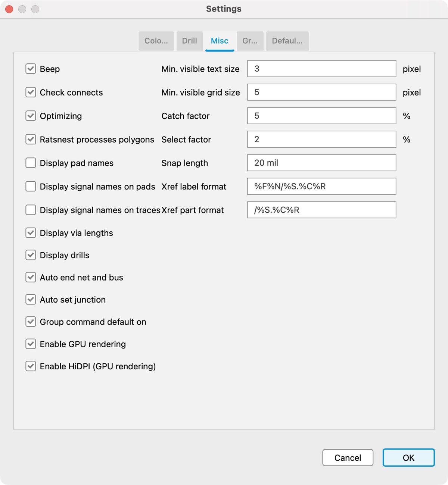Turn on Display signal names on pads

point(31,186)
